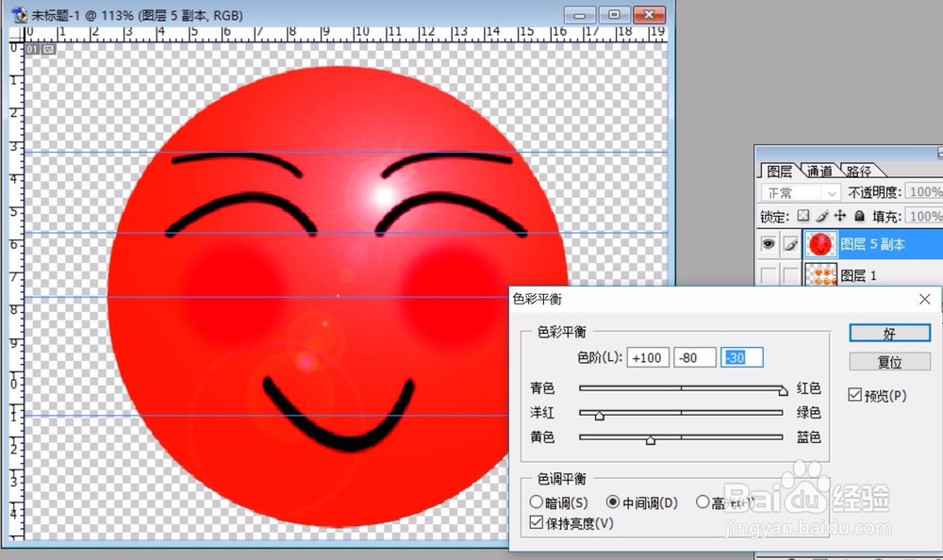
Task: Show 图层 1 by clicking its empty visibility box
Action: [769, 273]
